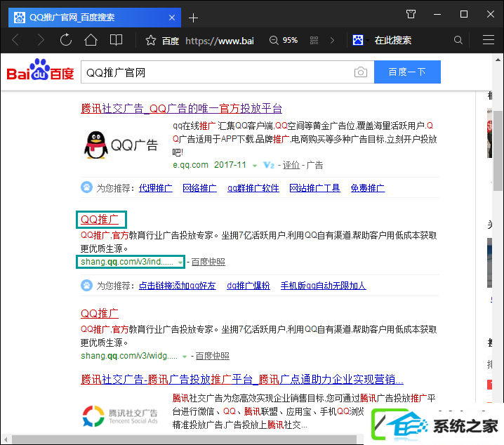This screenshot has height=445, width=504.
Task: Open recommended link 网络推广
Action: coord(199,188)
